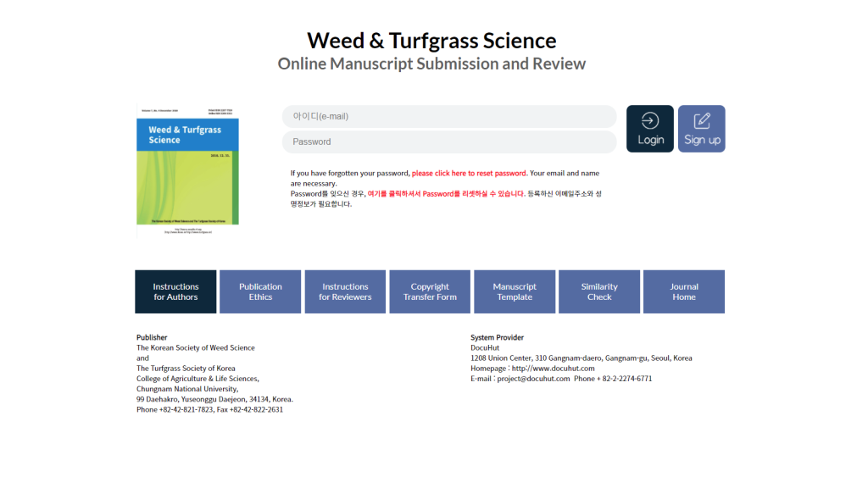
Task: Click Chungnam National University text
Action: click(x=187, y=389)
